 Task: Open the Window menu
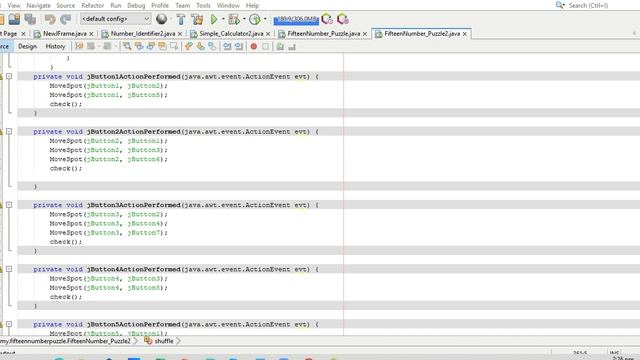click(x=228, y=5)
